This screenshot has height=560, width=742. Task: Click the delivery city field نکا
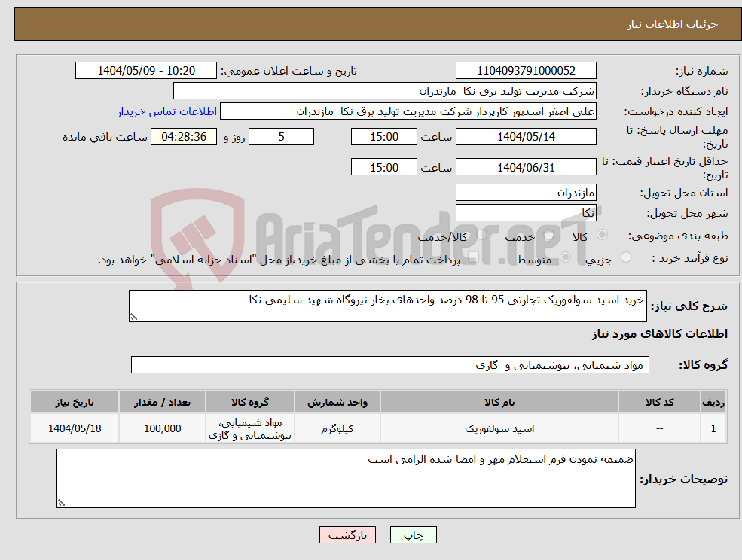click(526, 213)
